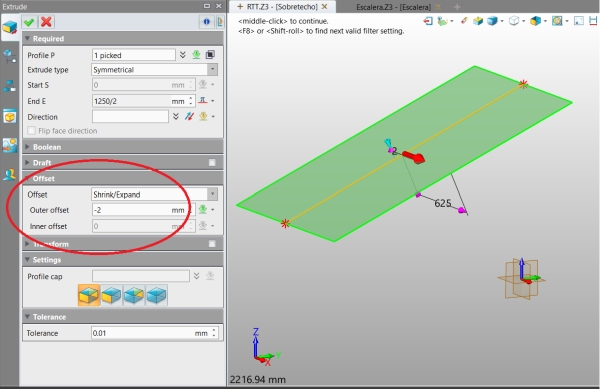This screenshot has height=389, width=600.
Task: Click the user icon in left sidebar
Action: (10, 174)
